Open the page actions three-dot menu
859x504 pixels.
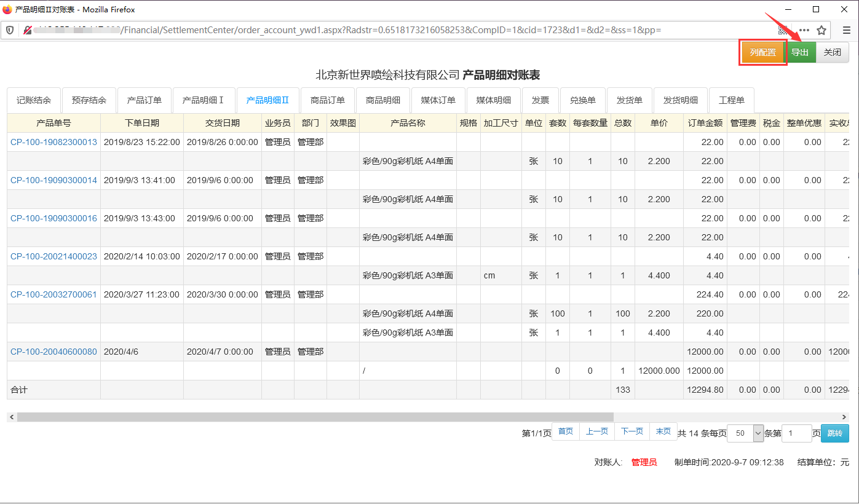click(x=804, y=30)
